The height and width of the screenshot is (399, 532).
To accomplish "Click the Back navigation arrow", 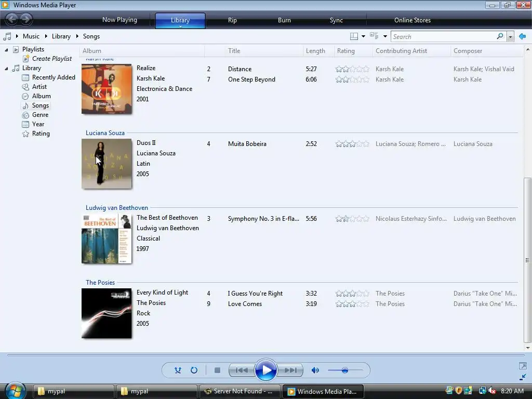I will point(11,19).
